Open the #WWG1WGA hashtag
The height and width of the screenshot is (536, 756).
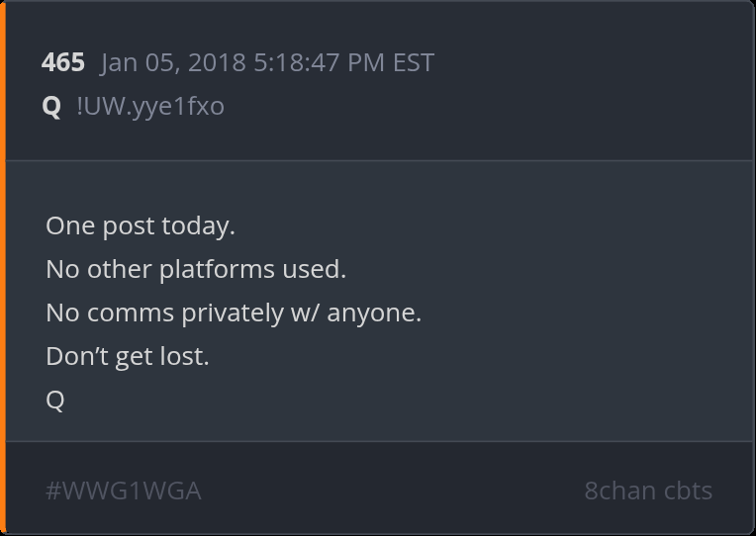coord(124,491)
